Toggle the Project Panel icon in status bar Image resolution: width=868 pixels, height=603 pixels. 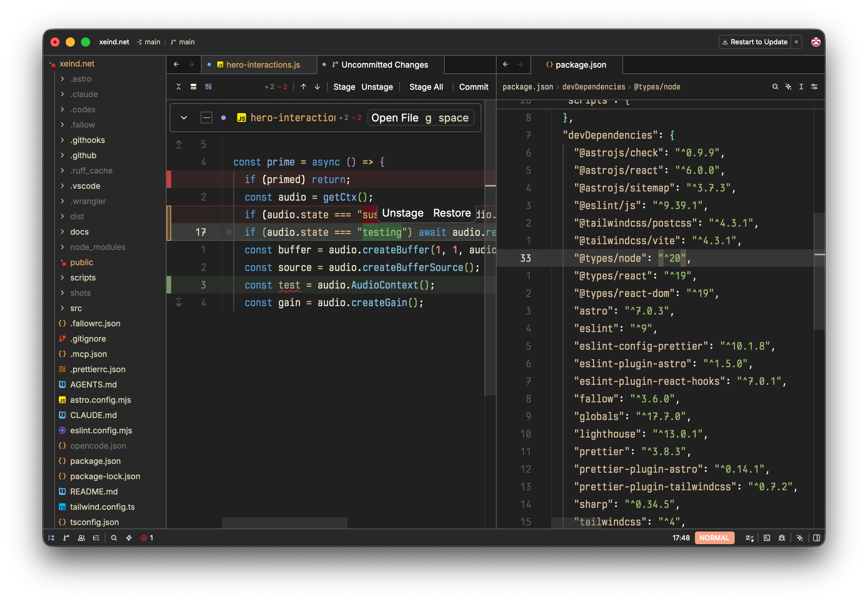[51, 538]
